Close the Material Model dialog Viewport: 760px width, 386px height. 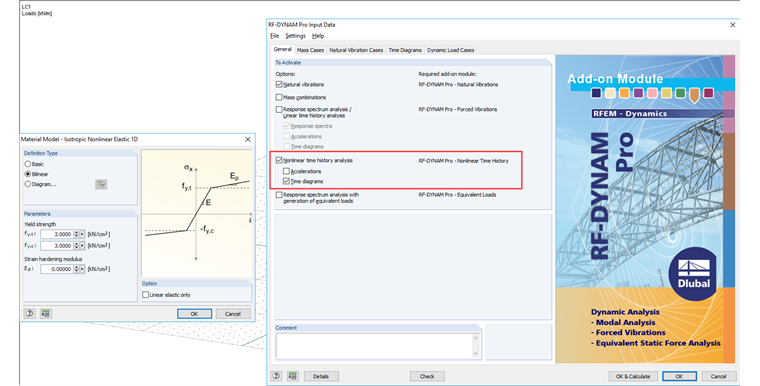(x=248, y=139)
